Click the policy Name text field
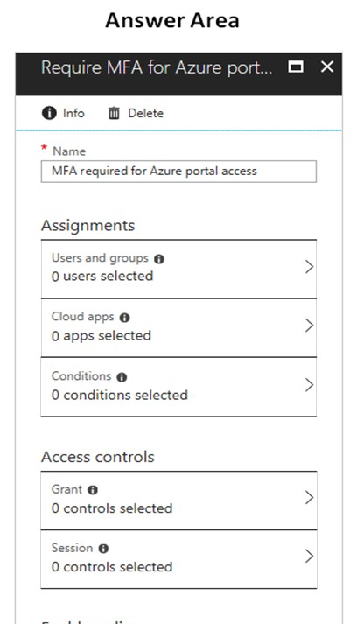The image size is (364, 624). (178, 172)
